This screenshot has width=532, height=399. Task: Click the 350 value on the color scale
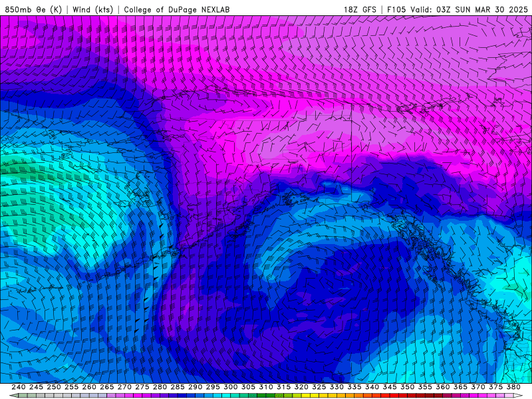pyautogui.click(x=407, y=387)
